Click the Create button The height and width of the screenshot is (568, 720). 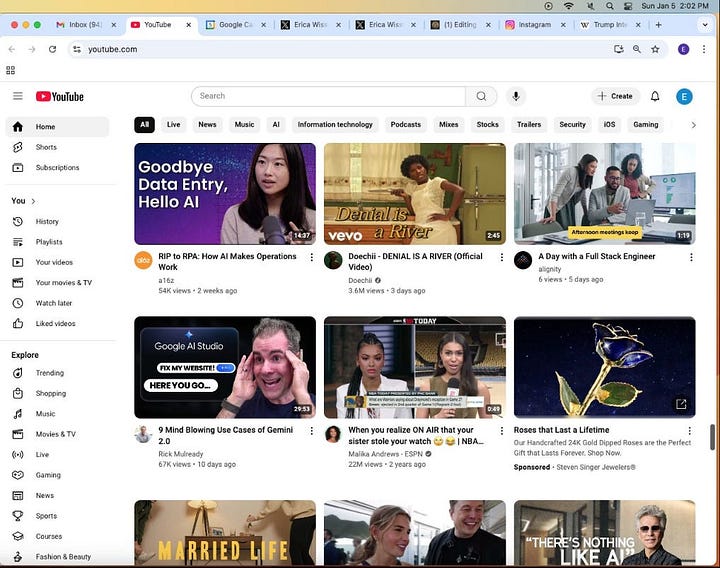615,96
